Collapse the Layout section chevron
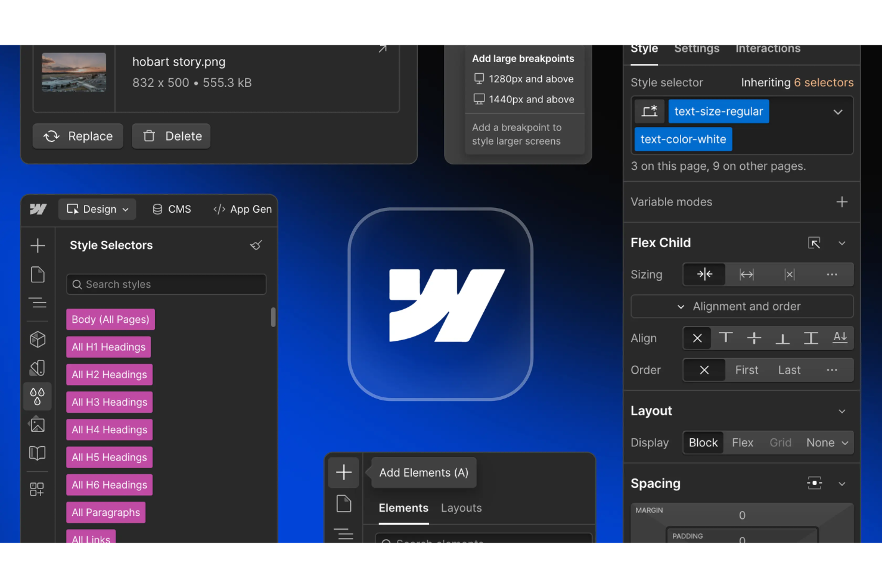The image size is (882, 588). pos(842,410)
